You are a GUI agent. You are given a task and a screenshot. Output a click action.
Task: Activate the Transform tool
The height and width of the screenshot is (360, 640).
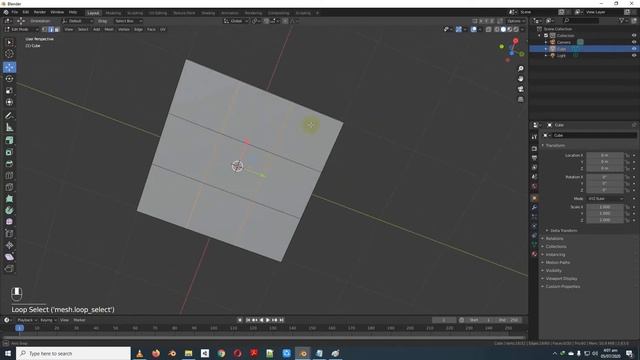(9, 102)
